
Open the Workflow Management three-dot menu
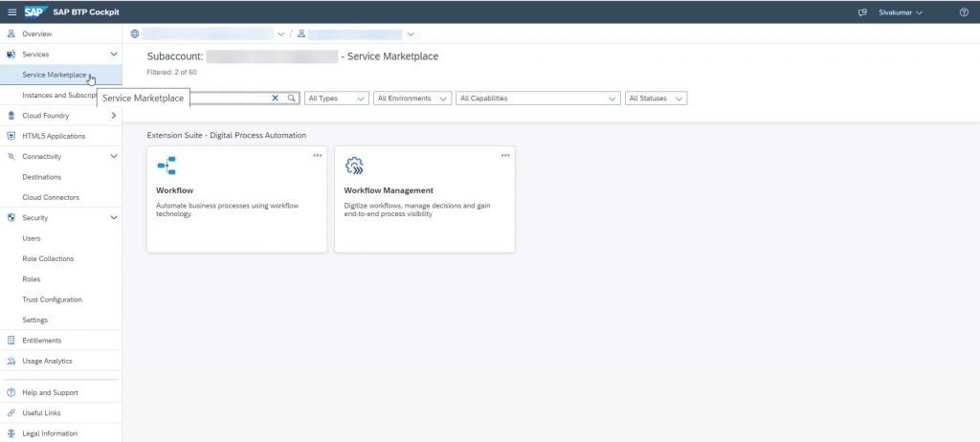point(505,155)
